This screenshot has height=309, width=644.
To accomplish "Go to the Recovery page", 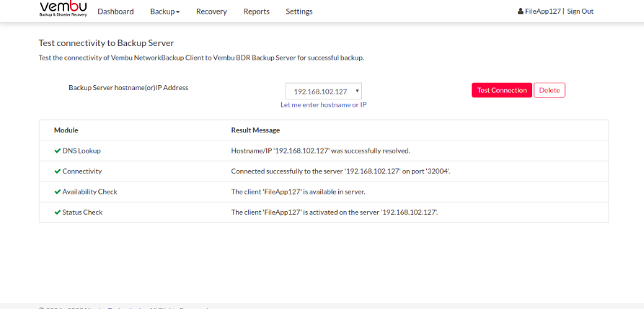I will (211, 12).
